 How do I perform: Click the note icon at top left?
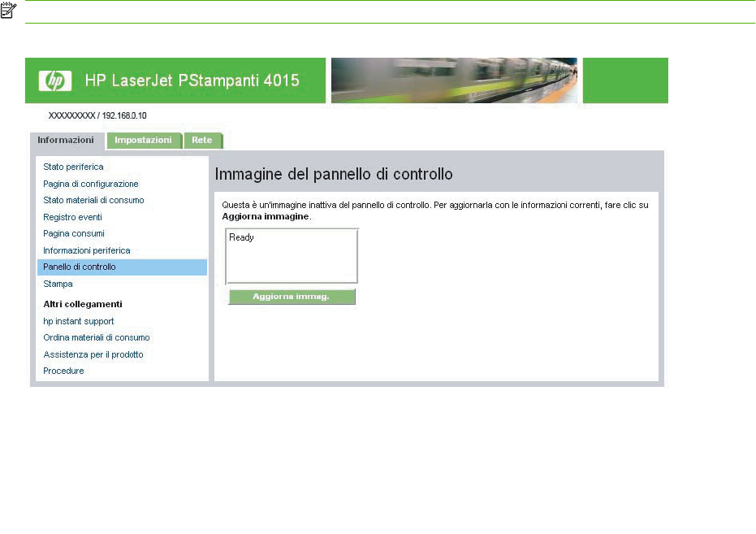[x=9, y=10]
